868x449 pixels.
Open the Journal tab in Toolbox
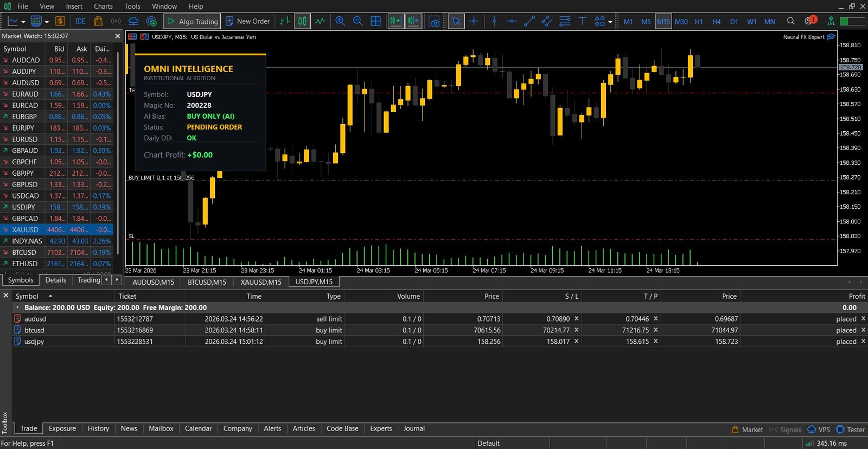pos(414,428)
